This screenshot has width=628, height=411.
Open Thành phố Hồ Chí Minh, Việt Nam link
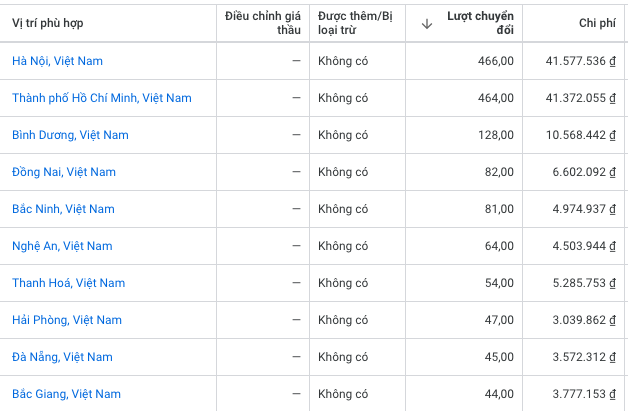coord(102,98)
